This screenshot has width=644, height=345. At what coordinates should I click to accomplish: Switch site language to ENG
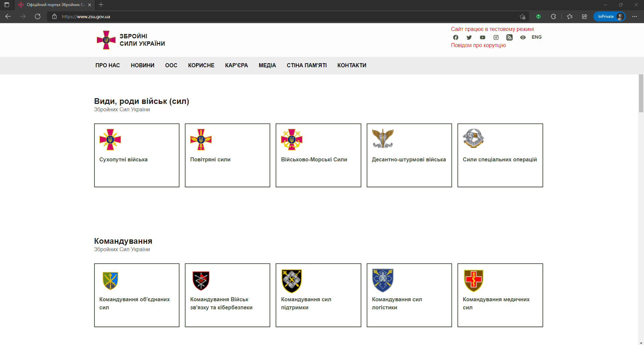pyautogui.click(x=536, y=37)
